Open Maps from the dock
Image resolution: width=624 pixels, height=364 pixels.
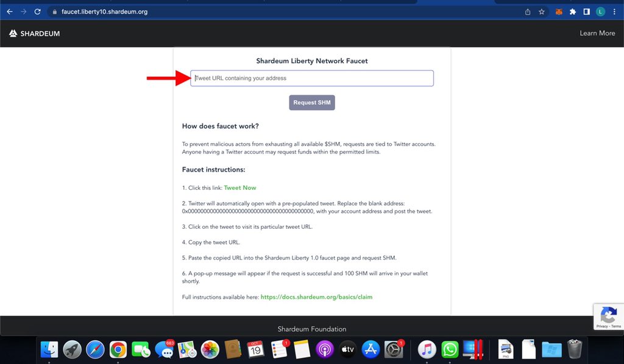point(187,349)
